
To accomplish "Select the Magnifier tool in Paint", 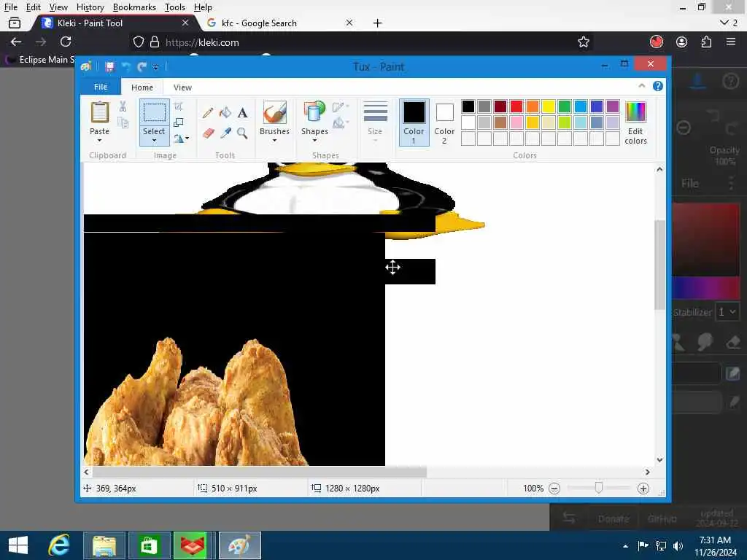I will click(242, 133).
